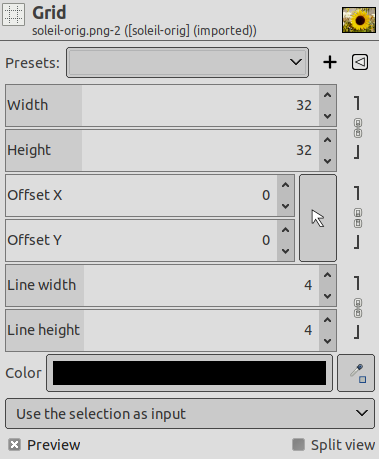Pick color from image with eyedropper
This screenshot has width=379, height=459.
[356, 373]
